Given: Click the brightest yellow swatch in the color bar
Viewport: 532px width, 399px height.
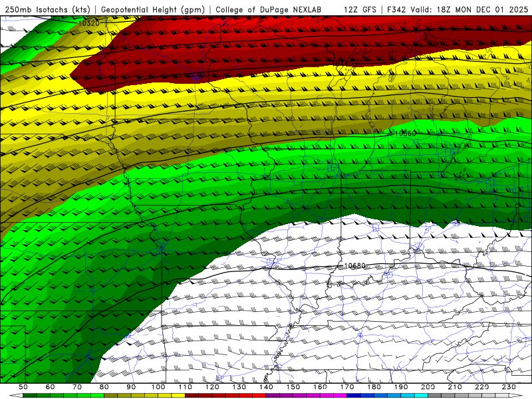Looking at the screenshot, I should (178, 396).
